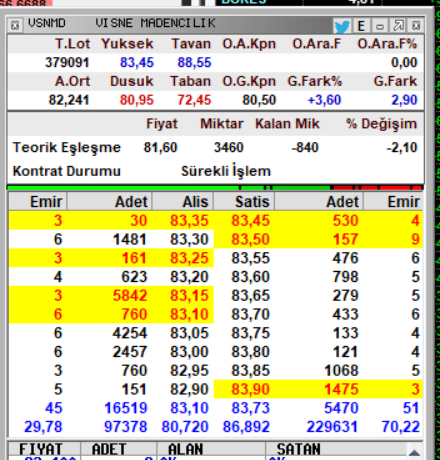This screenshot has height=460, width=440.
Task: Click the FIYAT column header
Action: click(x=41, y=449)
